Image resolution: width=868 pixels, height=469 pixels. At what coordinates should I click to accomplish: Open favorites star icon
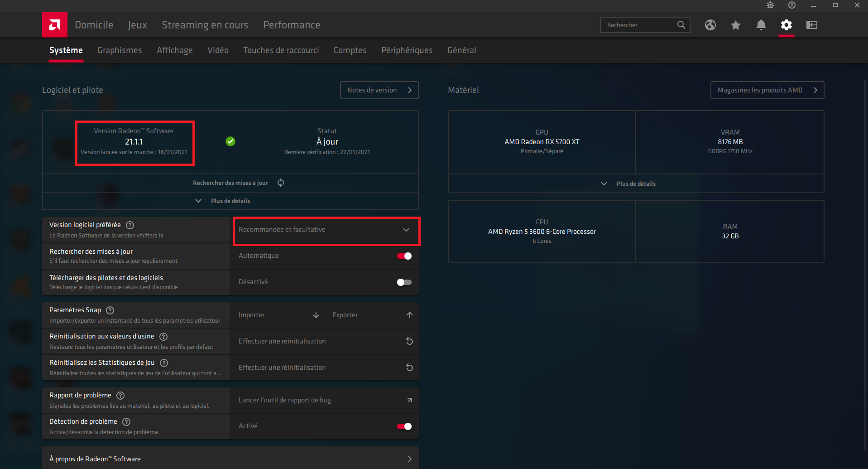735,25
